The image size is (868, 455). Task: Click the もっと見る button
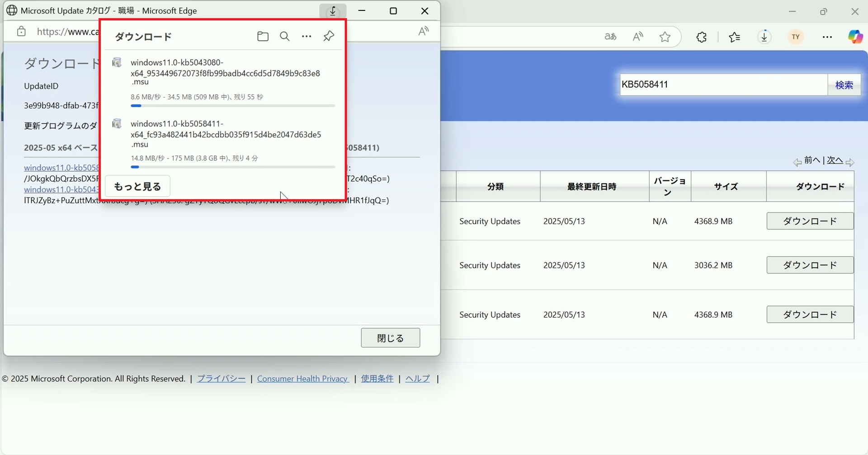pos(137,186)
